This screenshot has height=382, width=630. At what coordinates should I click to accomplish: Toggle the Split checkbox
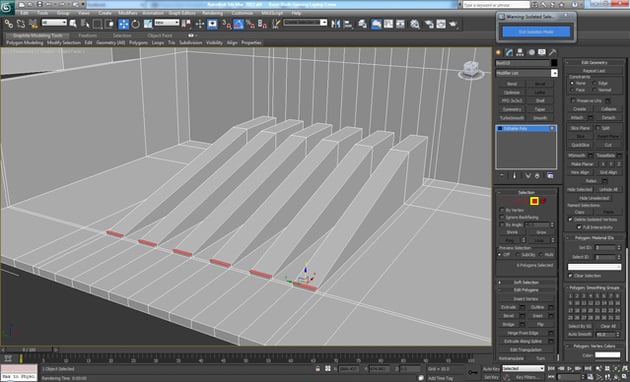pos(597,128)
